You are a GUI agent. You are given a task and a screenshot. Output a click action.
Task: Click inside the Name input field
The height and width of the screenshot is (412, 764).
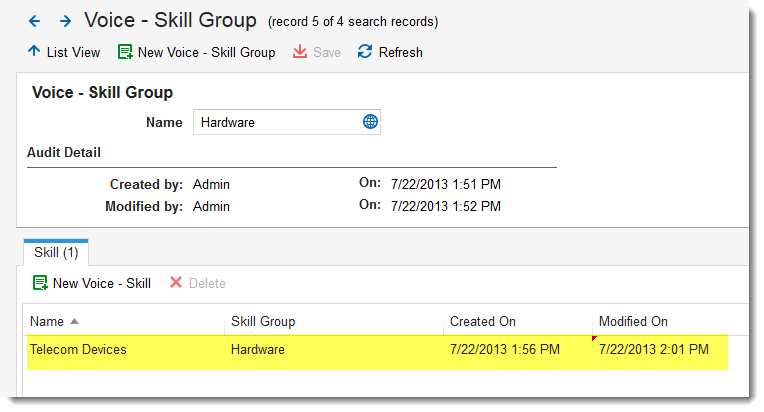[275, 122]
